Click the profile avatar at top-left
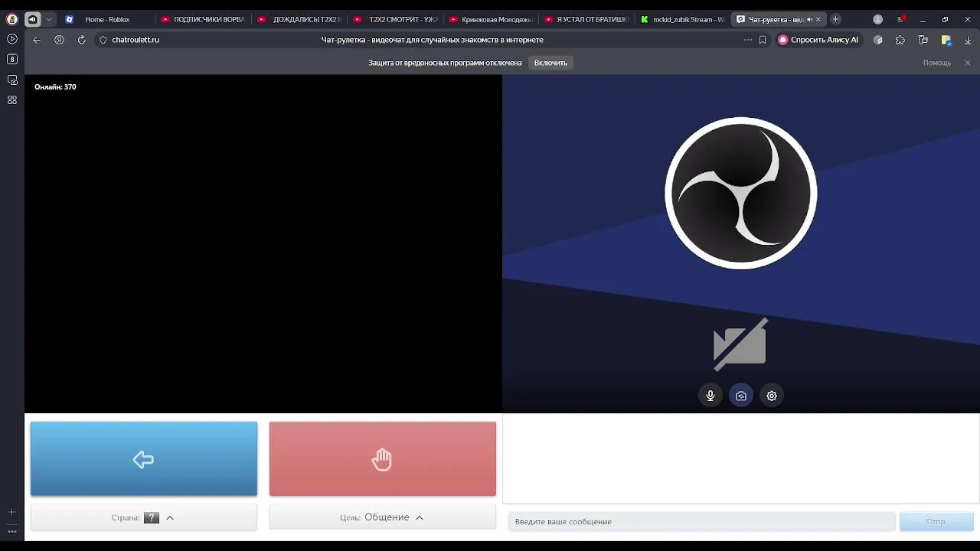The image size is (980, 551). (x=12, y=19)
